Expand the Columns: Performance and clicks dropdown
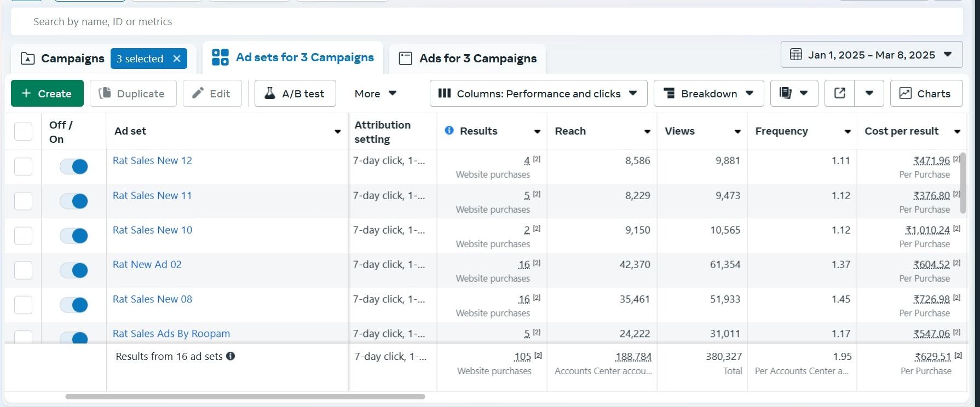 (x=538, y=94)
